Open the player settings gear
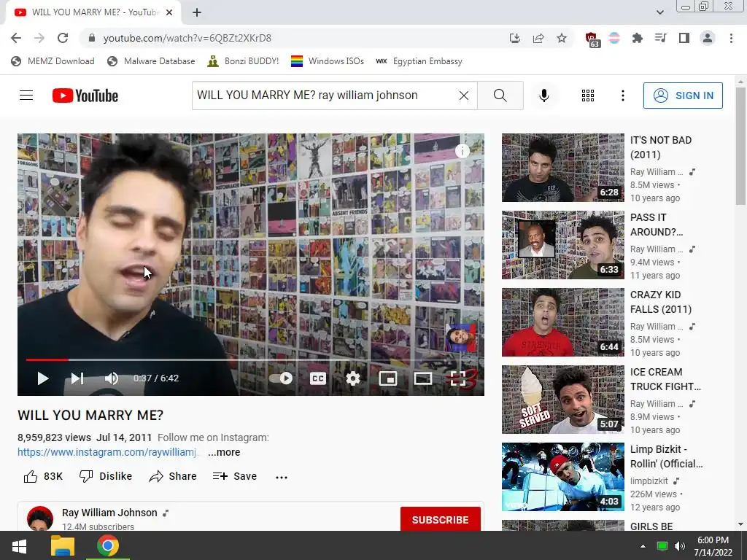The image size is (747, 560). pos(353,378)
